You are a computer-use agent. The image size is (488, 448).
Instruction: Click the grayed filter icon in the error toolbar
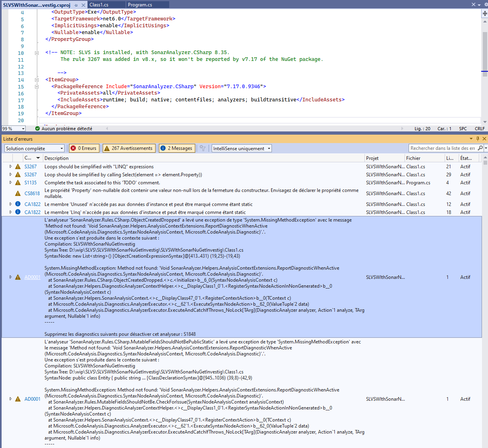click(203, 148)
